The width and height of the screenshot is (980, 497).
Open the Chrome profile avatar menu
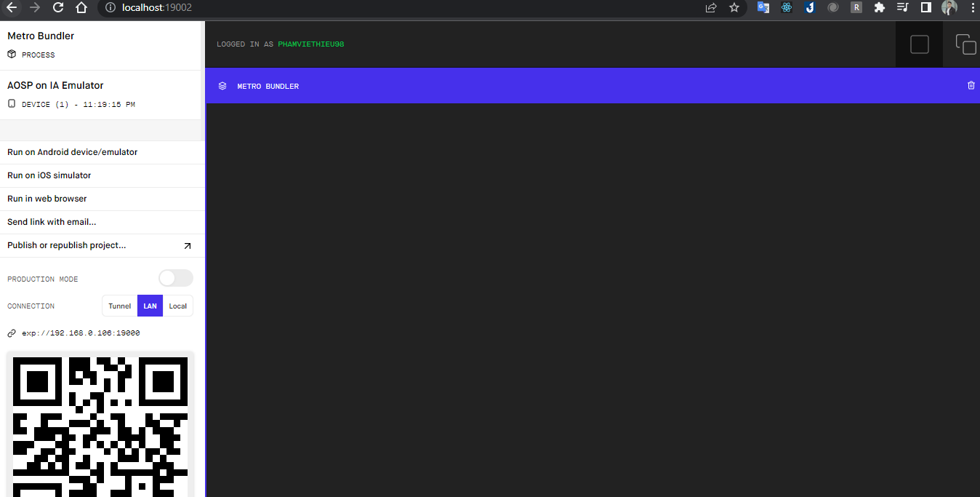(x=949, y=8)
